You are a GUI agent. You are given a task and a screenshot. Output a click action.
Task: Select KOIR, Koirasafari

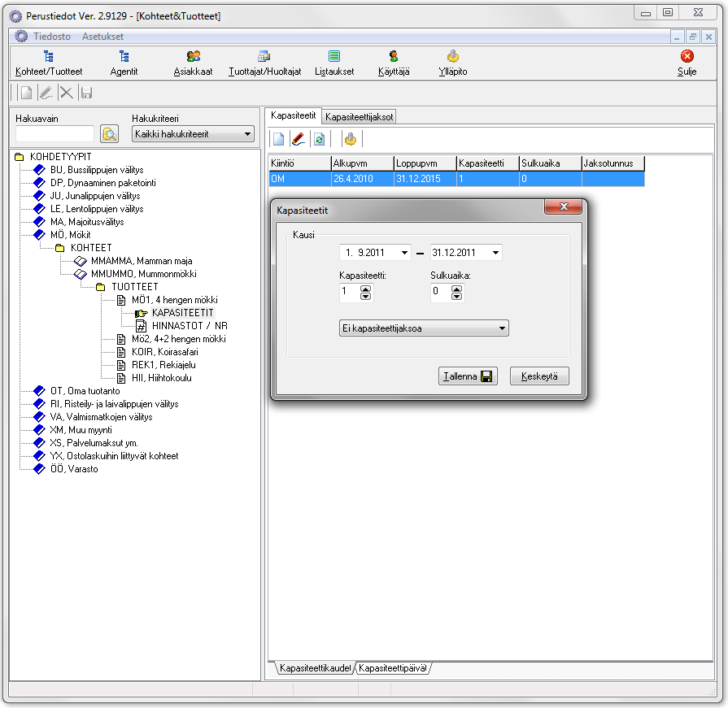pos(165,352)
